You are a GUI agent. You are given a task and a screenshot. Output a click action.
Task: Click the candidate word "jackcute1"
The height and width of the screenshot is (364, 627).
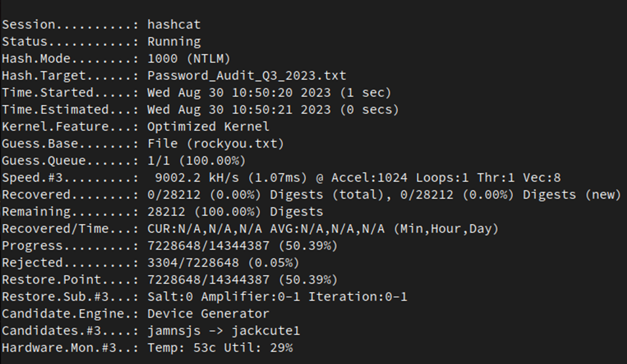[266, 331]
